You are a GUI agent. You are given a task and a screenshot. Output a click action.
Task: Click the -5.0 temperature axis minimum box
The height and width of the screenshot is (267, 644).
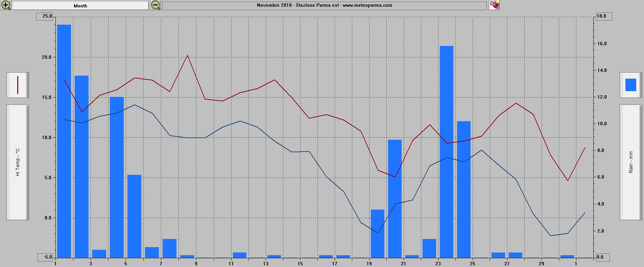(x=45, y=257)
